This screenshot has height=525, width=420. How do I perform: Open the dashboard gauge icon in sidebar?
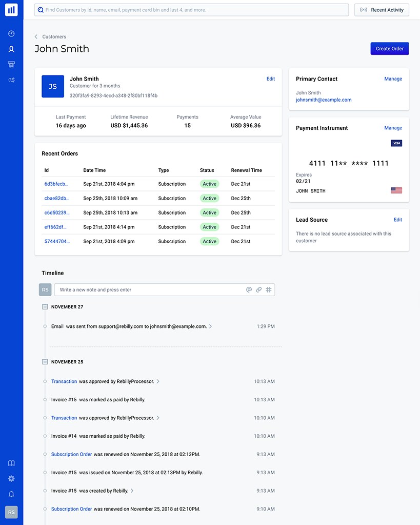pos(11,34)
